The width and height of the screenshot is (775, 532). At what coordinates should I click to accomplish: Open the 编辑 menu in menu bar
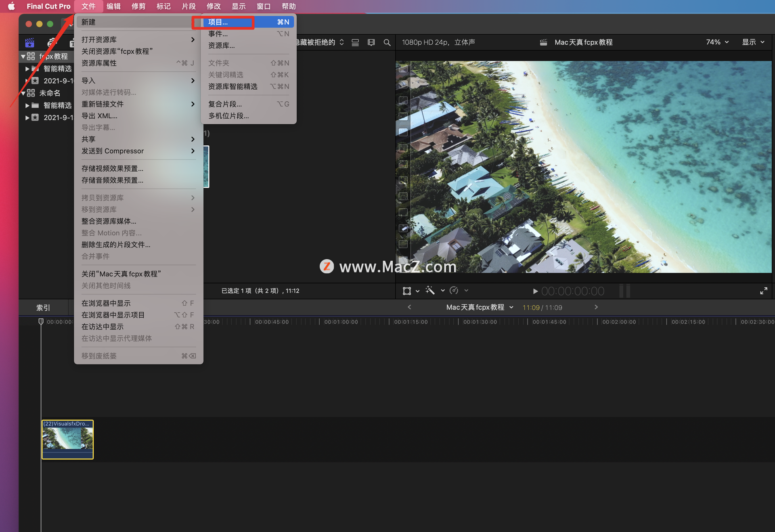tap(113, 6)
